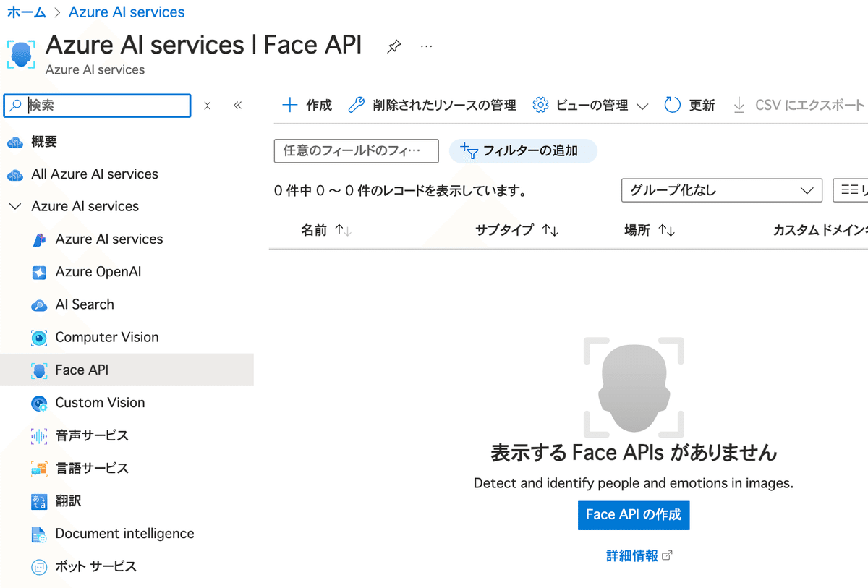Image resolution: width=868 pixels, height=588 pixels.
Task: Open 翻訳 in sidebar
Action: [68, 500]
